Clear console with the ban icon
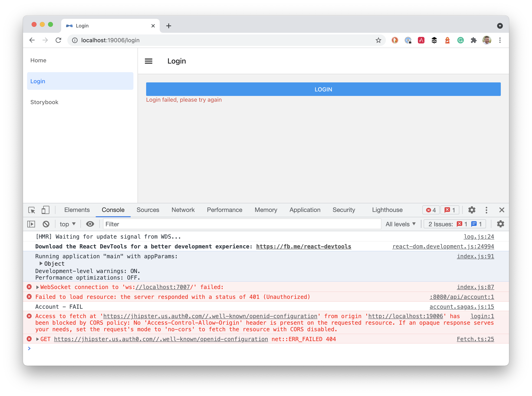Viewport: 532px width, 396px height. pyautogui.click(x=46, y=224)
